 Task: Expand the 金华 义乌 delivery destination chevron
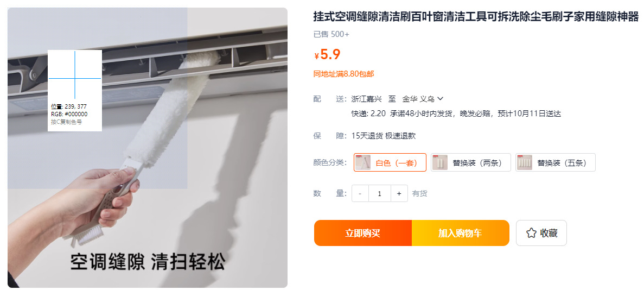[441, 99]
